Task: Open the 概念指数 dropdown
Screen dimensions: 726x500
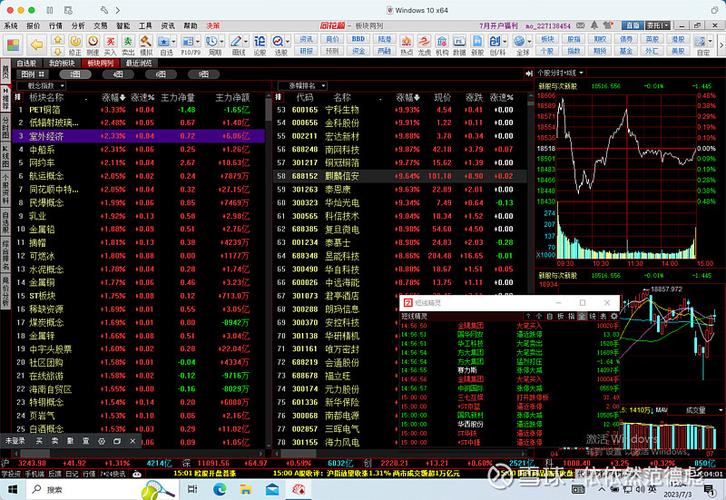Action: pyautogui.click(x=41, y=86)
